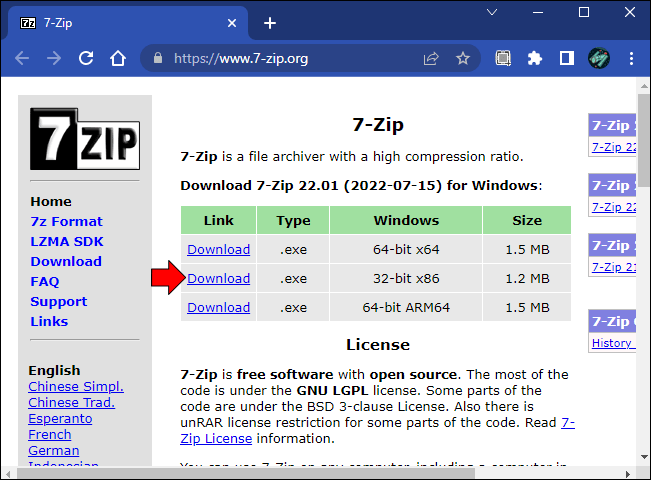Click the browser Forward arrow
The image size is (651, 480).
(x=54, y=58)
